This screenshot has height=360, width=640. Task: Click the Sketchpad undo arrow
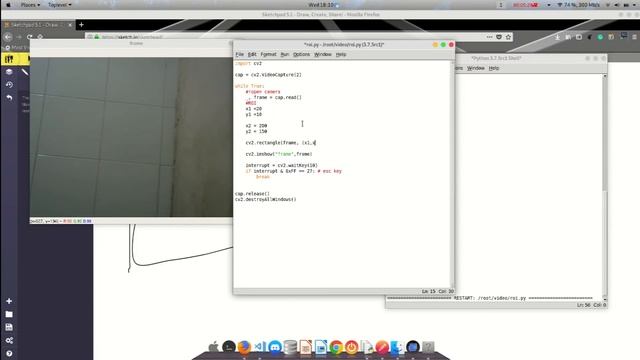9,98
